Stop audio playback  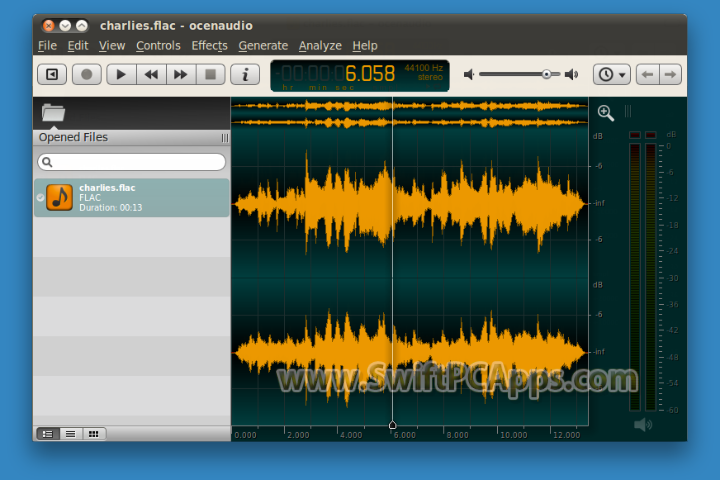click(x=210, y=74)
